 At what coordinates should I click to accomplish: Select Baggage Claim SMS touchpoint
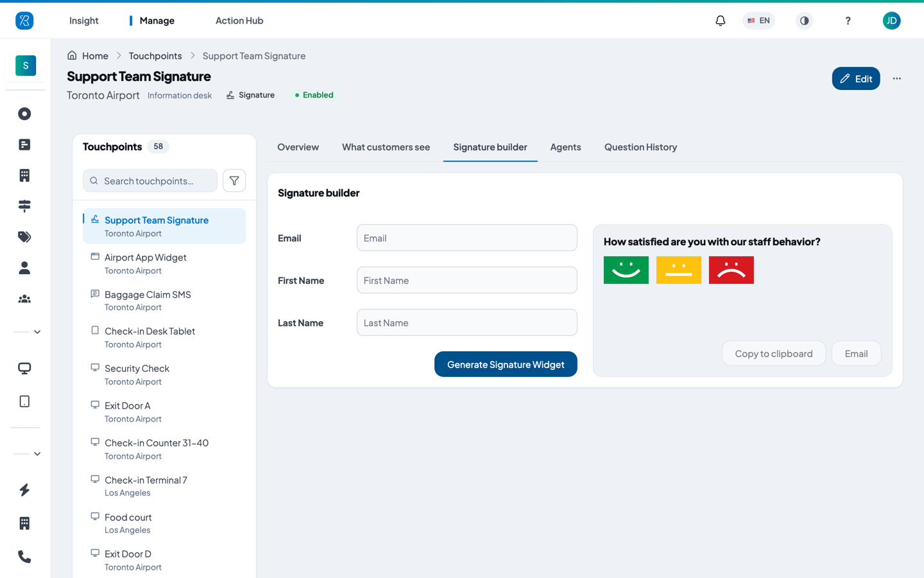tap(164, 301)
